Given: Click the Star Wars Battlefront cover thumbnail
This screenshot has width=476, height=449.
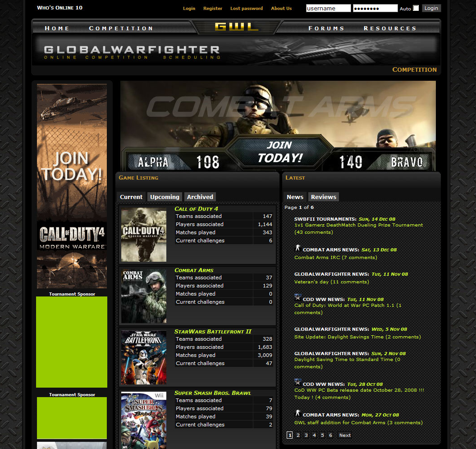Looking at the screenshot, I should click(x=144, y=357).
